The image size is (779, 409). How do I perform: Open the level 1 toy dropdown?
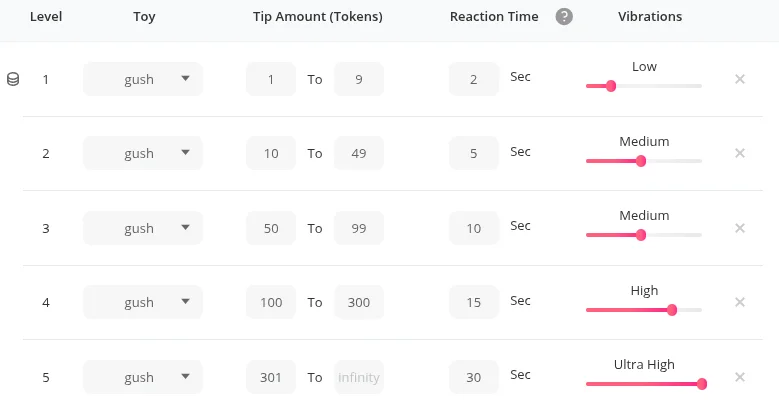pyautogui.click(x=143, y=79)
